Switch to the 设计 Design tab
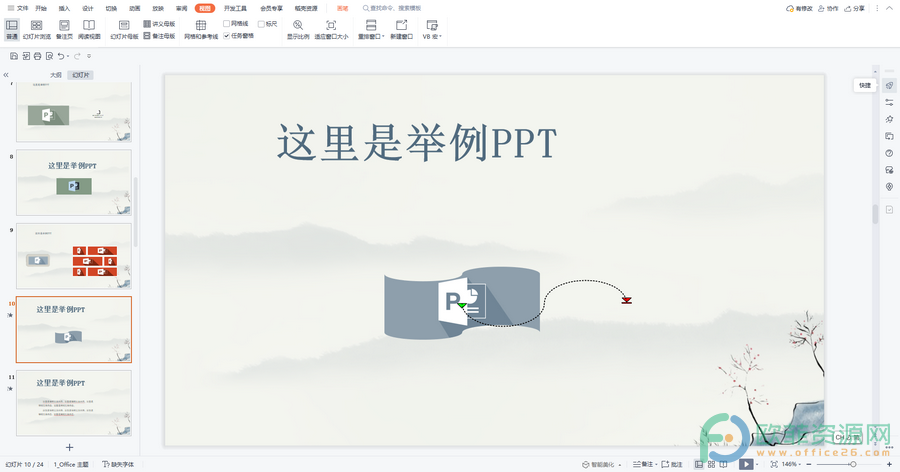Image resolution: width=900 pixels, height=472 pixels. [88, 8]
